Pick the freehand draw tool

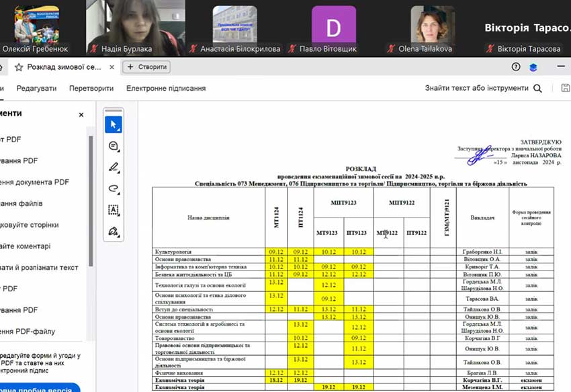114,189
